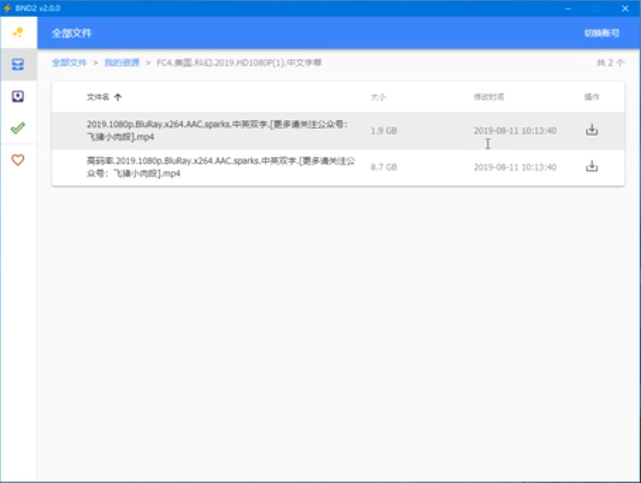This screenshot has height=483, width=641.
Task: Click the 1.9 GB size value
Action: [384, 131]
